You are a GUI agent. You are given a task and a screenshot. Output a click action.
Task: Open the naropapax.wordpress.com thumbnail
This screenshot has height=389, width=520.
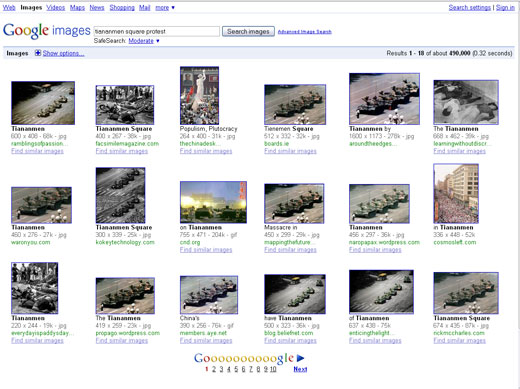click(x=379, y=204)
